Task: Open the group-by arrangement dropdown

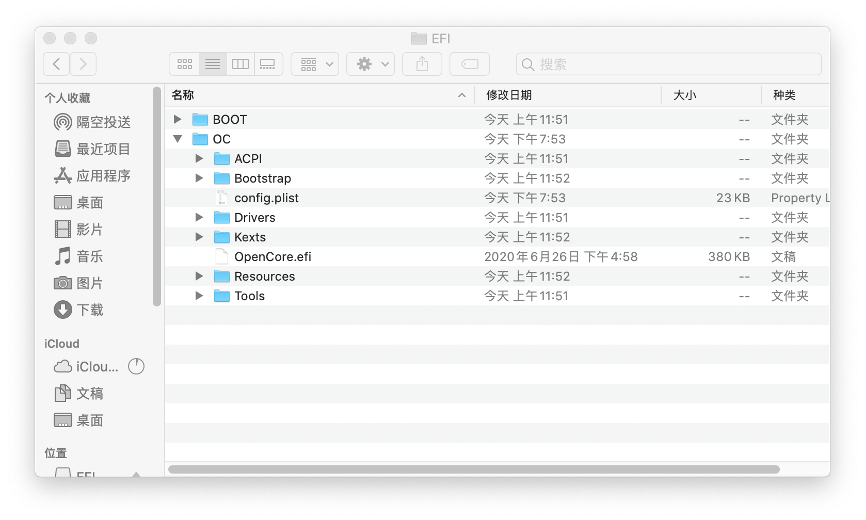Action: pyautogui.click(x=315, y=64)
